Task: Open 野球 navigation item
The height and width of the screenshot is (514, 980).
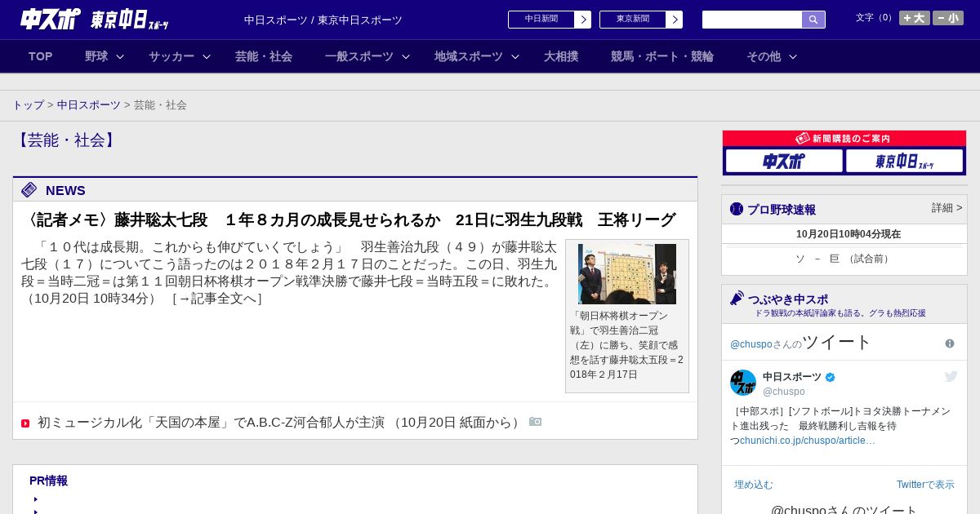Action: click(96, 56)
